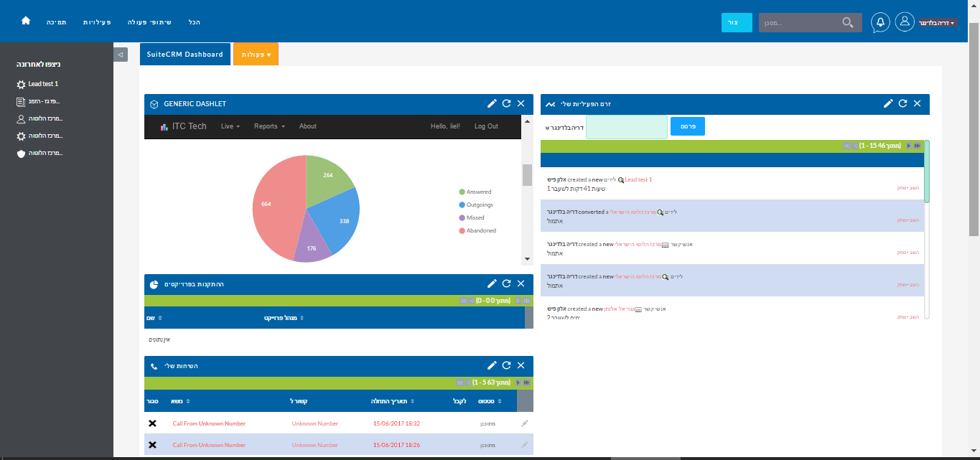Screen dimensions: 980x460
Task: Open the orange פעולות dropdown
Action: click(x=256, y=55)
